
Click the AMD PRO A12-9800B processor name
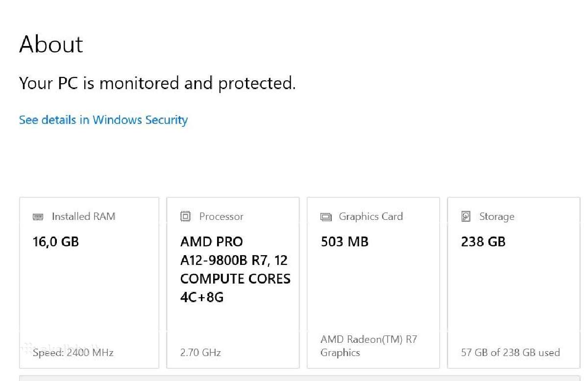coord(235,269)
